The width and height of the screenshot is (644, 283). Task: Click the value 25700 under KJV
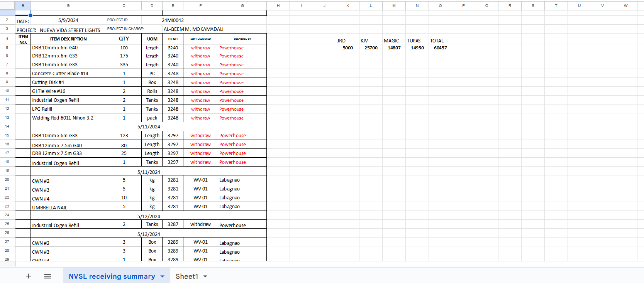pyautogui.click(x=371, y=48)
